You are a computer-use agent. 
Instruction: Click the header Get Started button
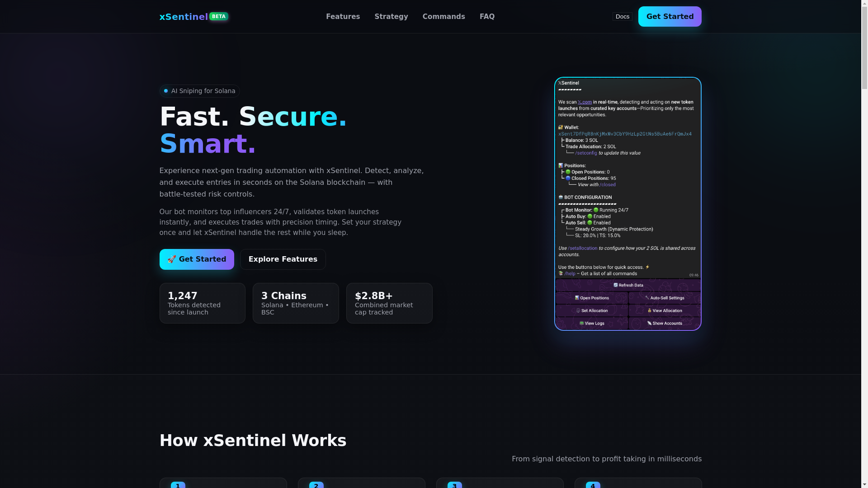tap(670, 17)
